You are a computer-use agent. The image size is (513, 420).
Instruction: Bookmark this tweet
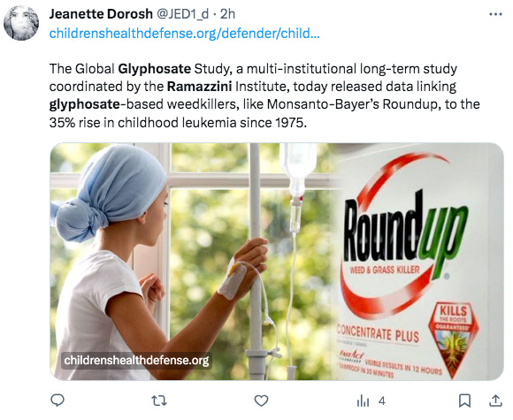(464, 401)
